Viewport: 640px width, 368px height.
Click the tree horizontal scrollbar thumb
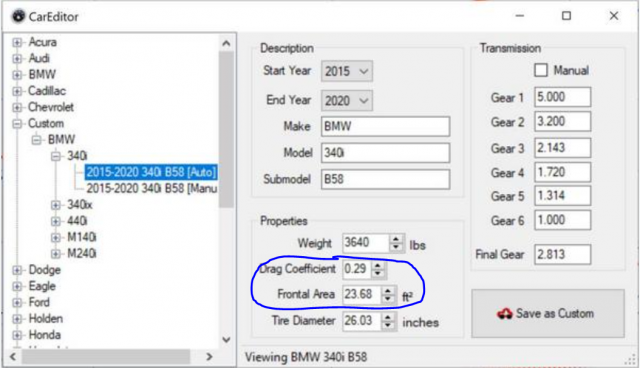pos(106,357)
